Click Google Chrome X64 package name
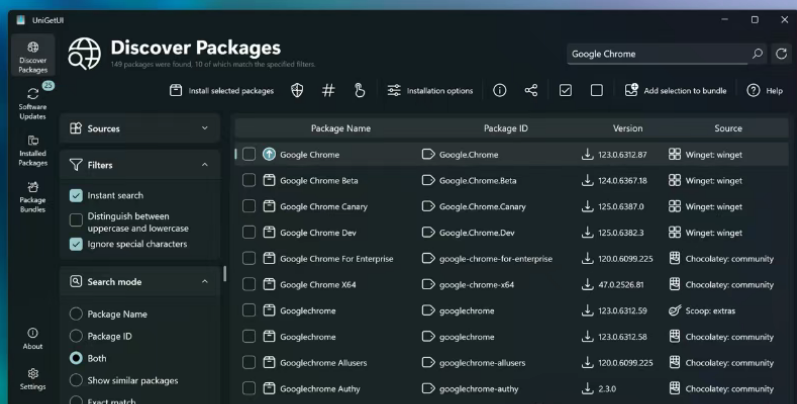This screenshot has width=797, height=404. coord(318,285)
